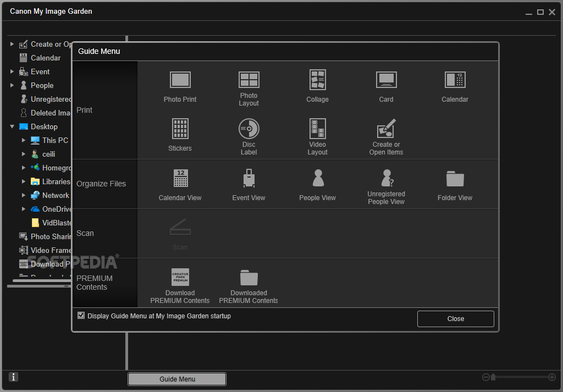
Task: Close the Guide Menu dialog
Action: click(x=456, y=319)
